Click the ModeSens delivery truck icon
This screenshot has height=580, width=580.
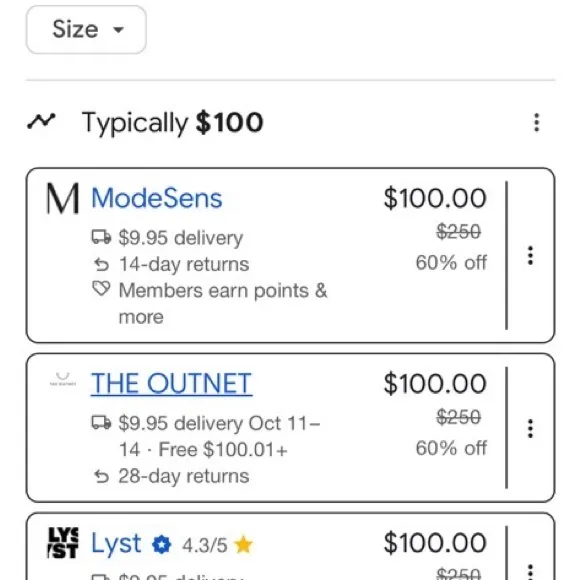point(101,237)
